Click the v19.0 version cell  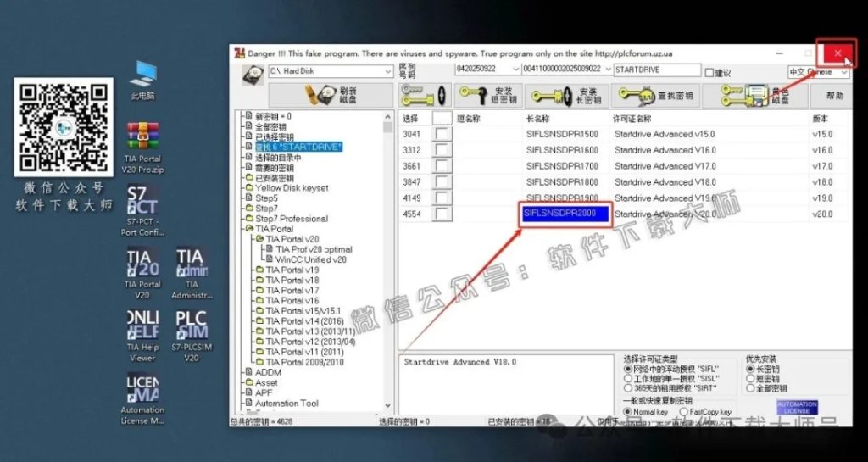click(x=822, y=198)
